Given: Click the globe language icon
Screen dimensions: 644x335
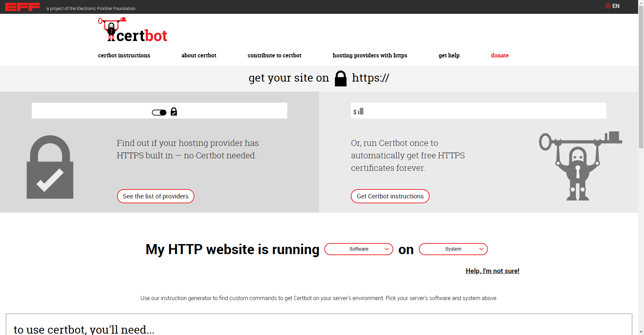Looking at the screenshot, I should pos(608,6).
